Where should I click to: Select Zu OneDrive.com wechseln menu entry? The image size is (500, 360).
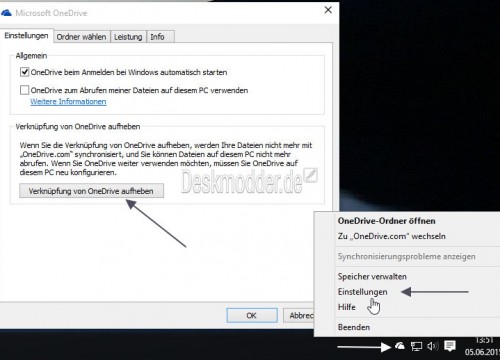coord(392,236)
